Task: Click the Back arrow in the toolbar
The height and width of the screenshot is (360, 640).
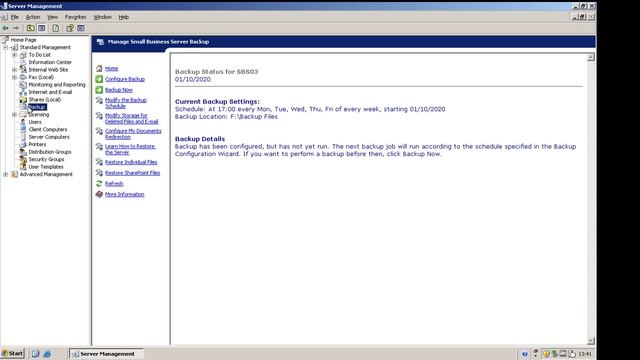Action: [x=5, y=28]
